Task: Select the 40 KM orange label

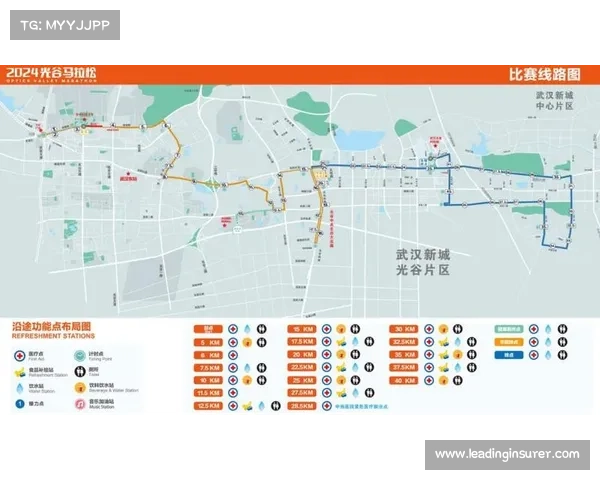Action: 404,380
